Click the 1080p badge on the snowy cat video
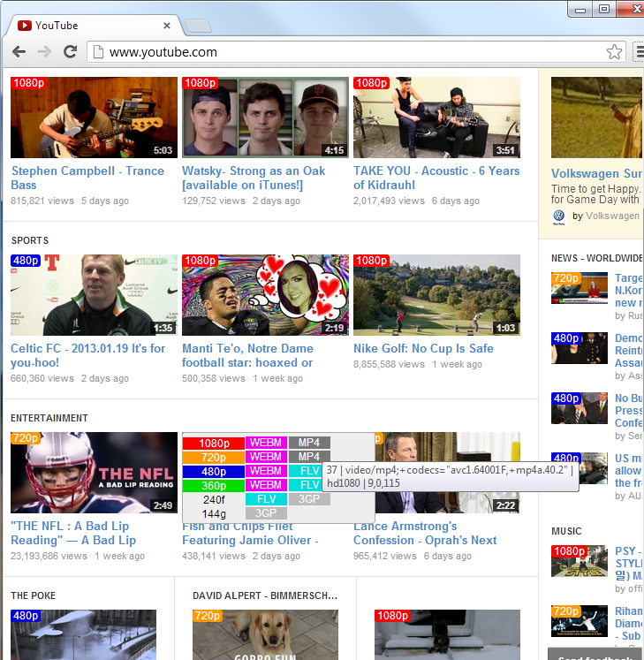 pos(392,616)
